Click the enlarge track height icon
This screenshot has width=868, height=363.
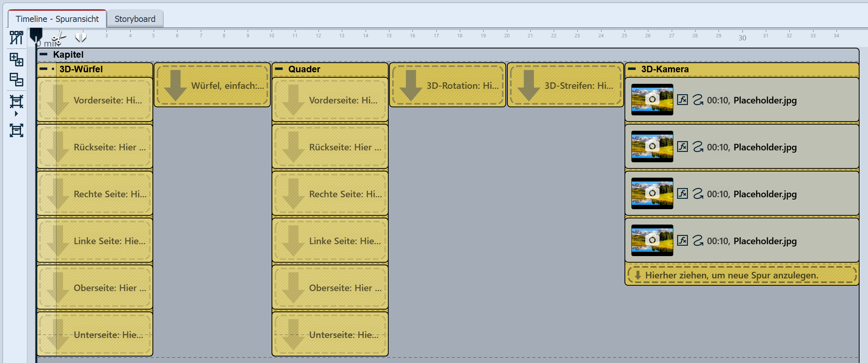click(16, 130)
